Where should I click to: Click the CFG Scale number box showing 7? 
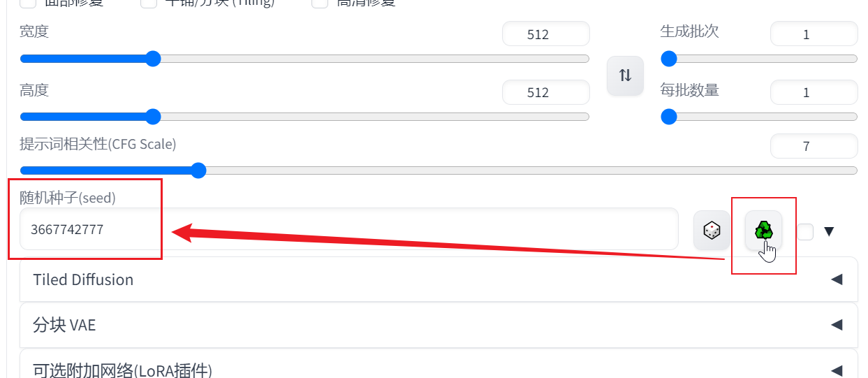814,146
